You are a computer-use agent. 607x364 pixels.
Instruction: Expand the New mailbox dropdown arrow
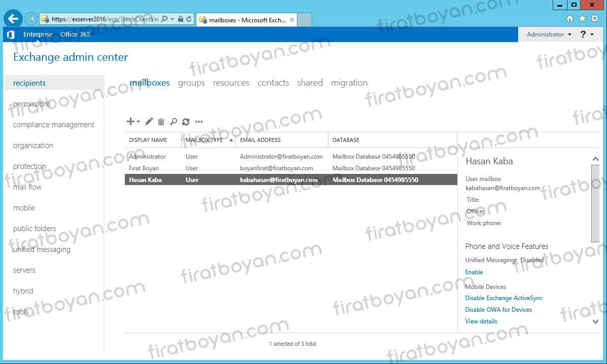138,122
